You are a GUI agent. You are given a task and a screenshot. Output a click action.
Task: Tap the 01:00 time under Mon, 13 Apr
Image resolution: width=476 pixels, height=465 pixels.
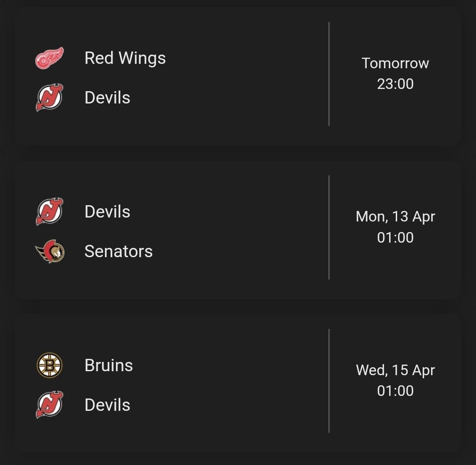pos(395,237)
